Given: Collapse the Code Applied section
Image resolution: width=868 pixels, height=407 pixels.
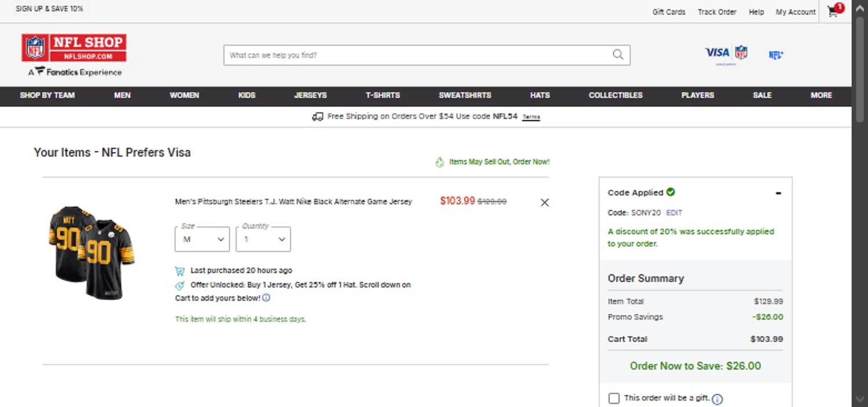Looking at the screenshot, I should click(778, 193).
